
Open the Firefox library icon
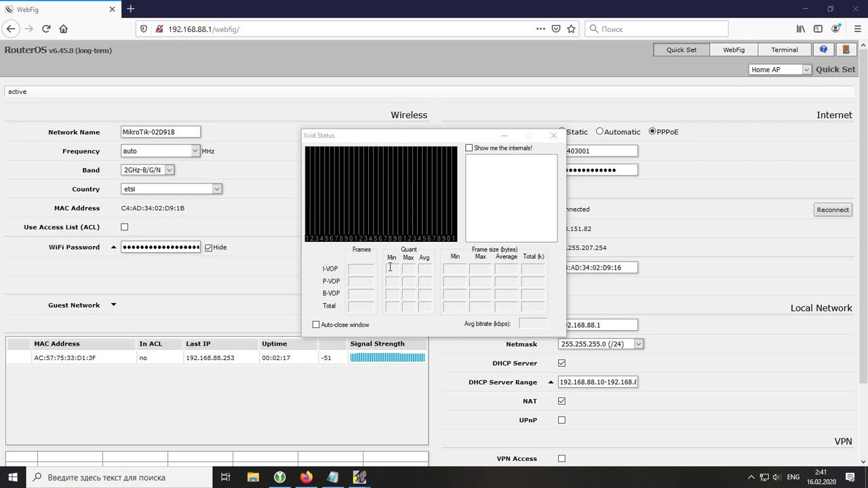pyautogui.click(x=801, y=29)
